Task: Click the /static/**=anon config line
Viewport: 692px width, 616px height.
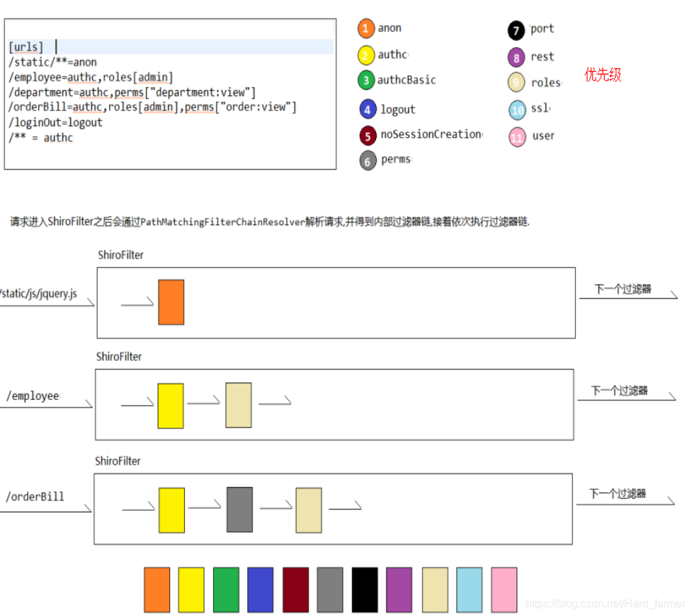Action: [53, 62]
